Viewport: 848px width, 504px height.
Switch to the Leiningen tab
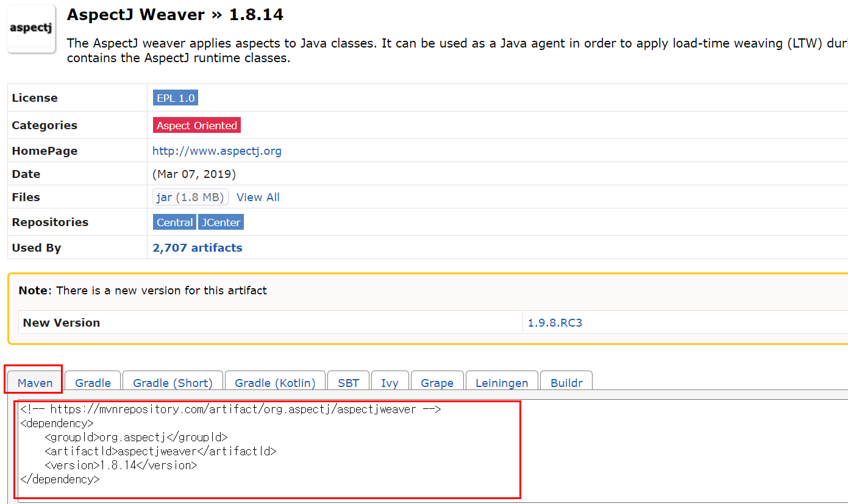(x=502, y=383)
